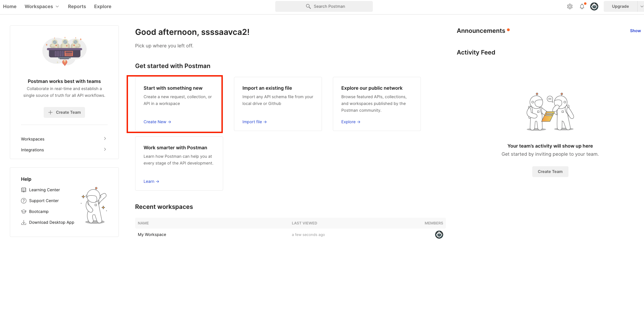Viewport: 644px width, 325px height.
Task: Click the Explore link in public network card
Action: (351, 122)
